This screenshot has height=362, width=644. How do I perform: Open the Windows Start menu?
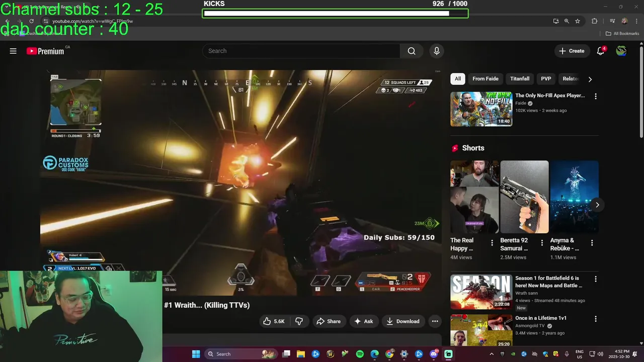click(x=196, y=354)
